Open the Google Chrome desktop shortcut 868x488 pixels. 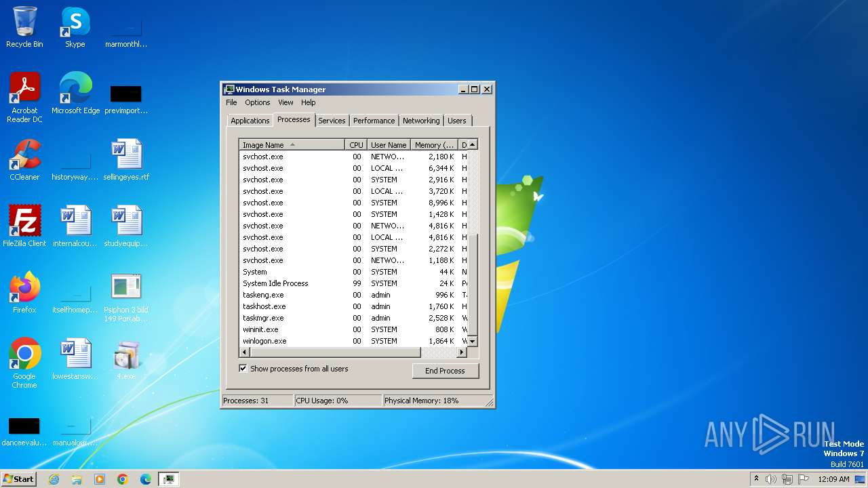click(24, 363)
